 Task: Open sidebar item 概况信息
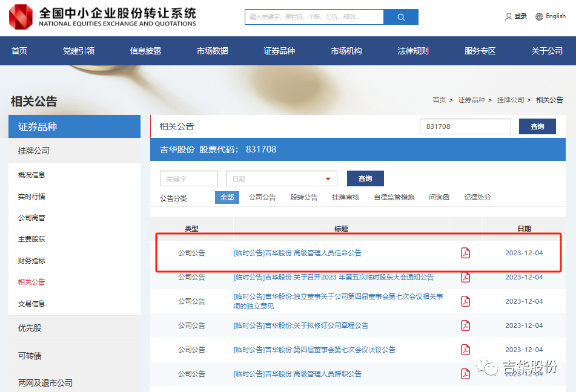point(31,175)
